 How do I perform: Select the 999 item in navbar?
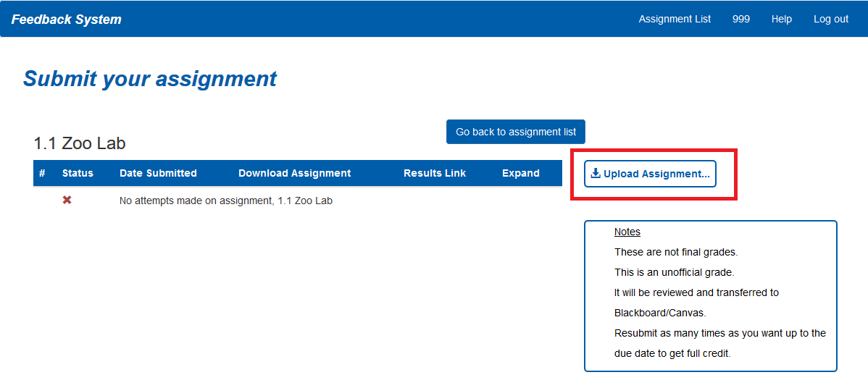740,19
